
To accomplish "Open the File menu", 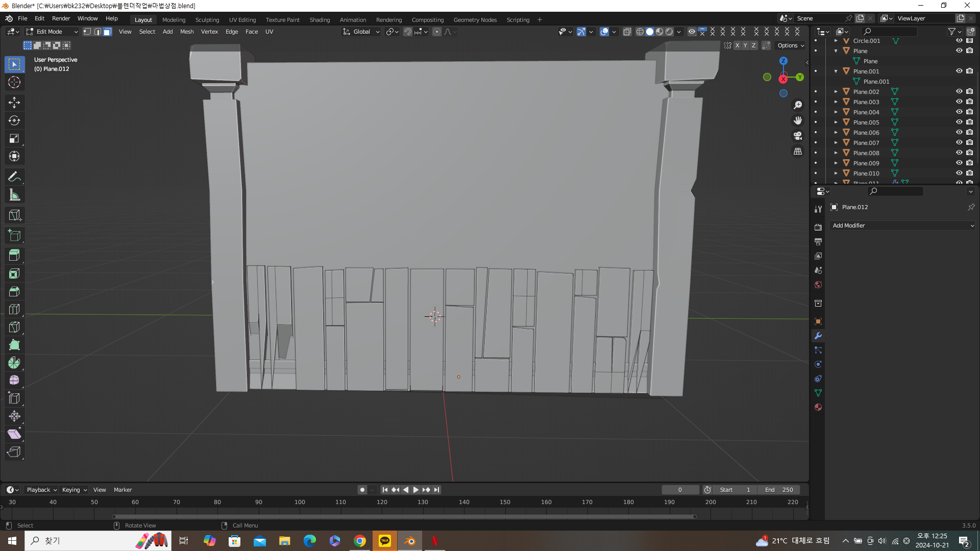I will pyautogui.click(x=22, y=18).
